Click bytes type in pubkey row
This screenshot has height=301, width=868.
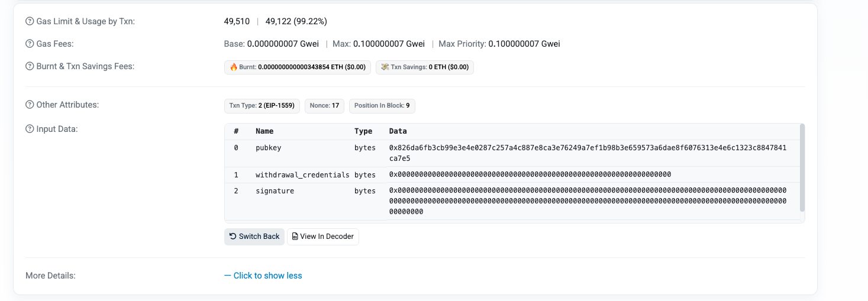(x=365, y=148)
